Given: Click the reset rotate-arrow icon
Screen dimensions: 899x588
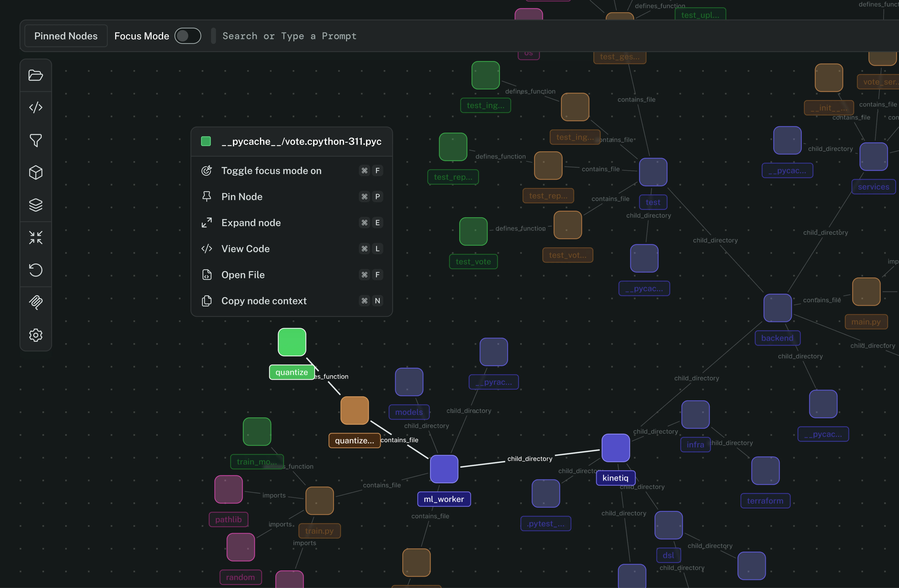Looking at the screenshot, I should pyautogui.click(x=36, y=270).
